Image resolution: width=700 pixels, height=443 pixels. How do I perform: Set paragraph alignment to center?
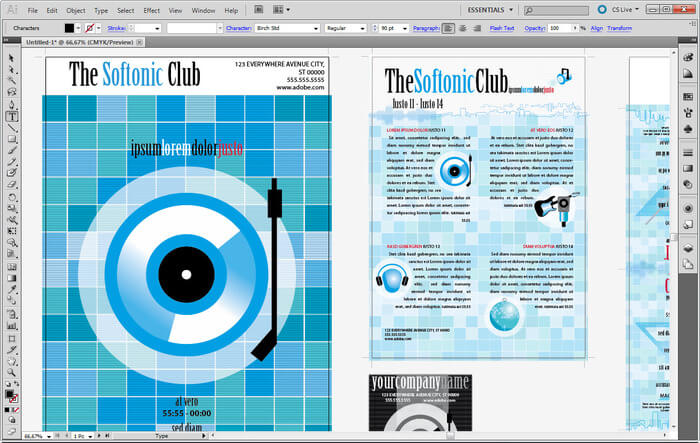coord(462,28)
